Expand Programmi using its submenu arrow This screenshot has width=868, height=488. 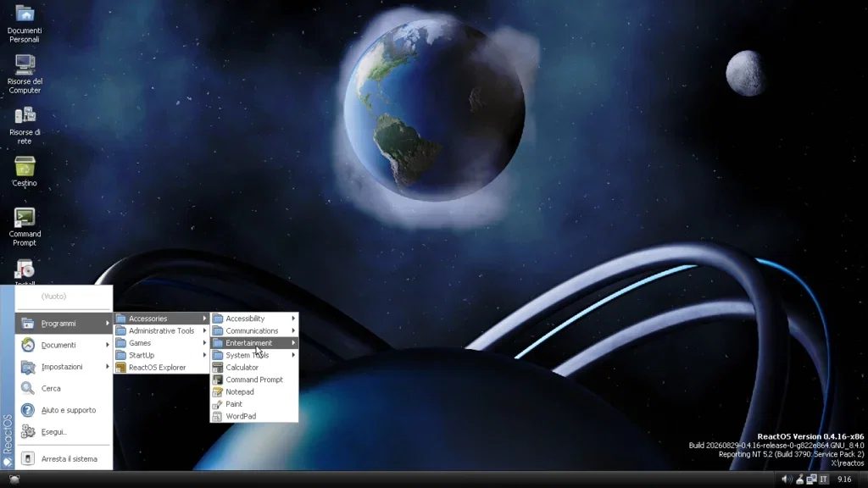coord(108,323)
